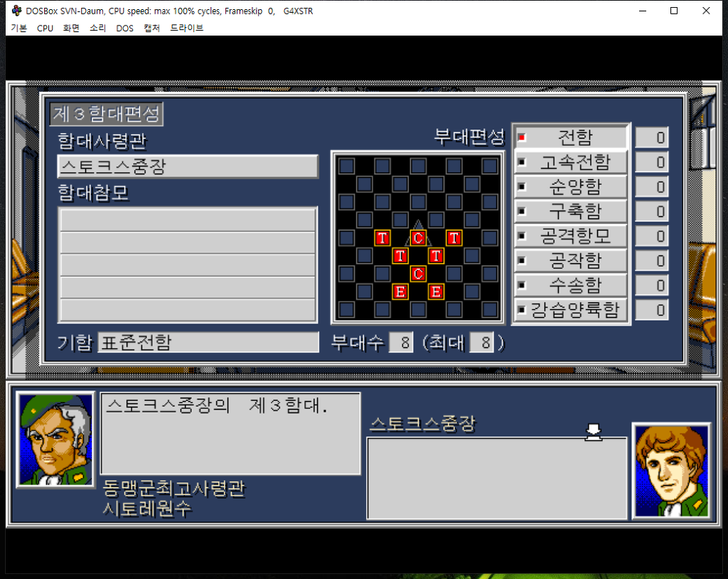Click the count box beside 강습양륙함
Image resolution: width=728 pixels, height=579 pixels.
651,310
